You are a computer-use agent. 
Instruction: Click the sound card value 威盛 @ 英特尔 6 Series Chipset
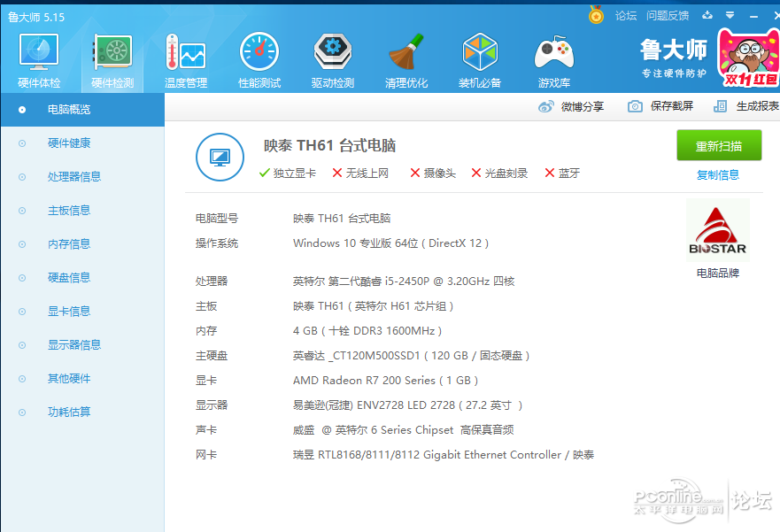tap(373, 430)
